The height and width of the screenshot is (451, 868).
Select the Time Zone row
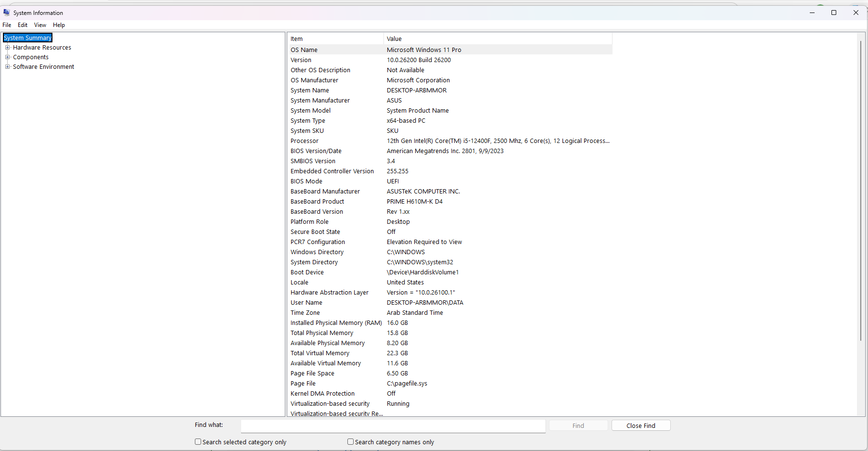pos(450,313)
